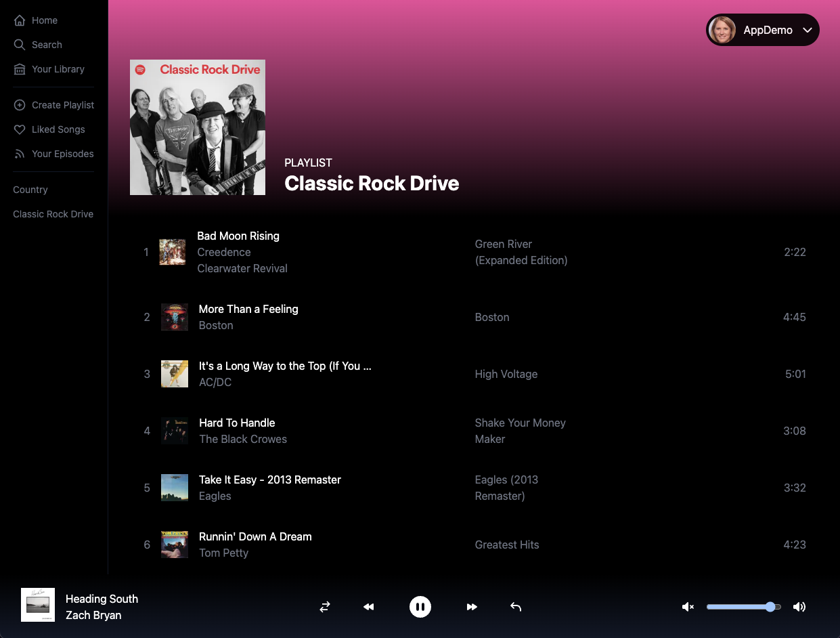
Task: Open Your Episodes label
Action: (63, 154)
